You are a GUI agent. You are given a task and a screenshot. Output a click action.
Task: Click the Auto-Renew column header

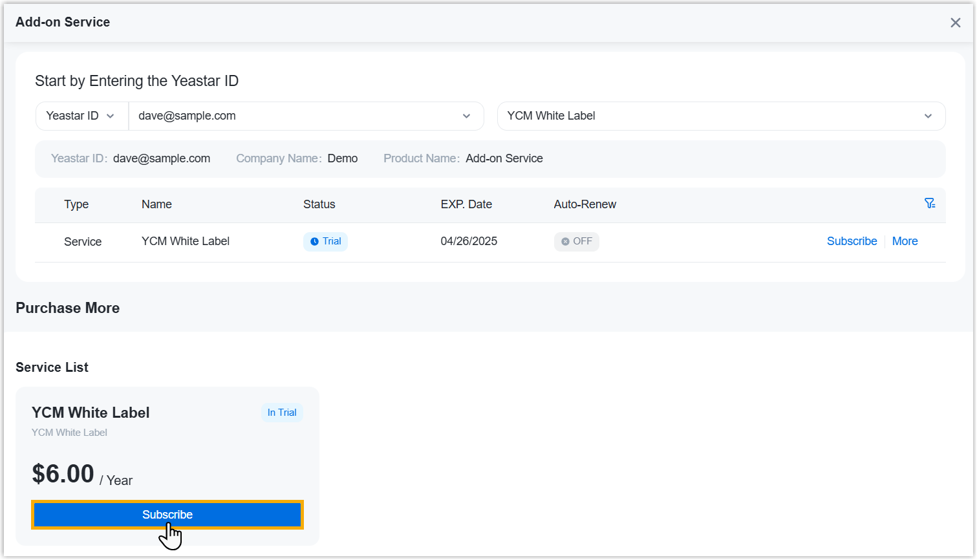(585, 204)
